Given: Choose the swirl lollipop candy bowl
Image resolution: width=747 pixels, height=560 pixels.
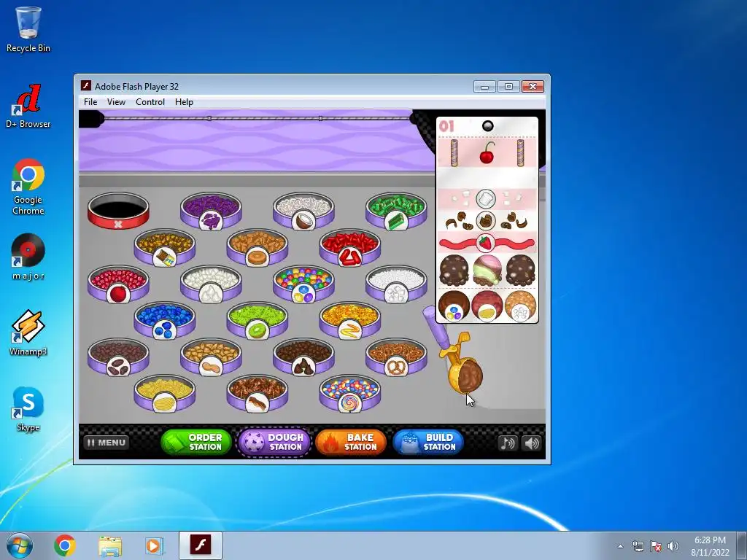Looking at the screenshot, I should (x=349, y=393).
